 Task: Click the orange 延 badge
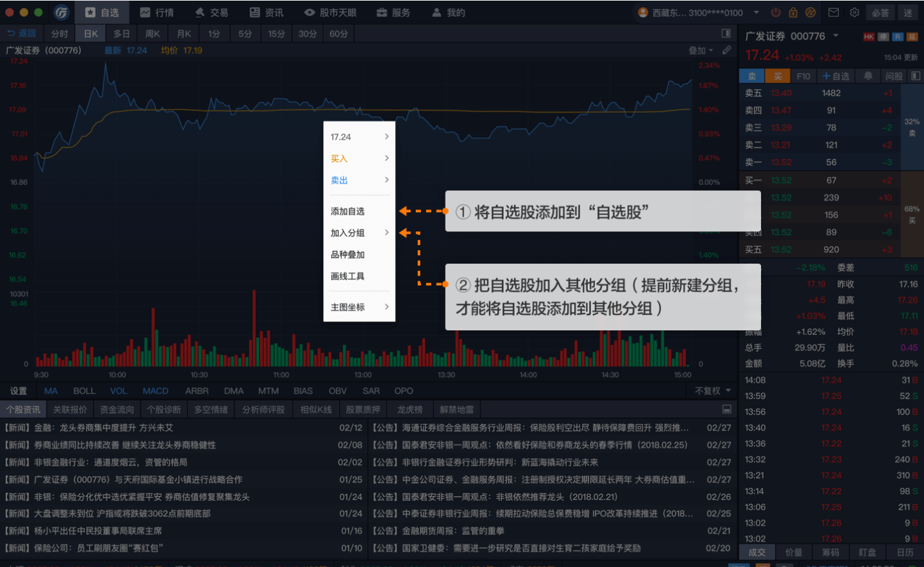point(912,37)
